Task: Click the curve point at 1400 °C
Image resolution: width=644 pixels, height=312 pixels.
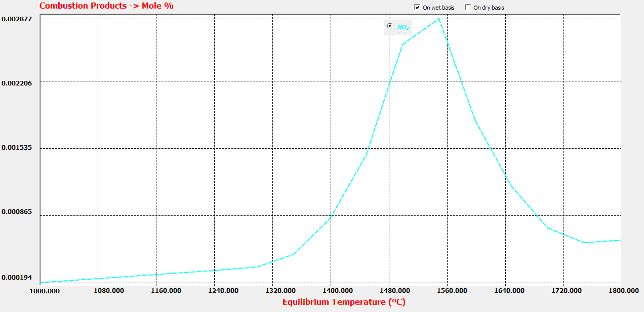Action: tap(331, 217)
